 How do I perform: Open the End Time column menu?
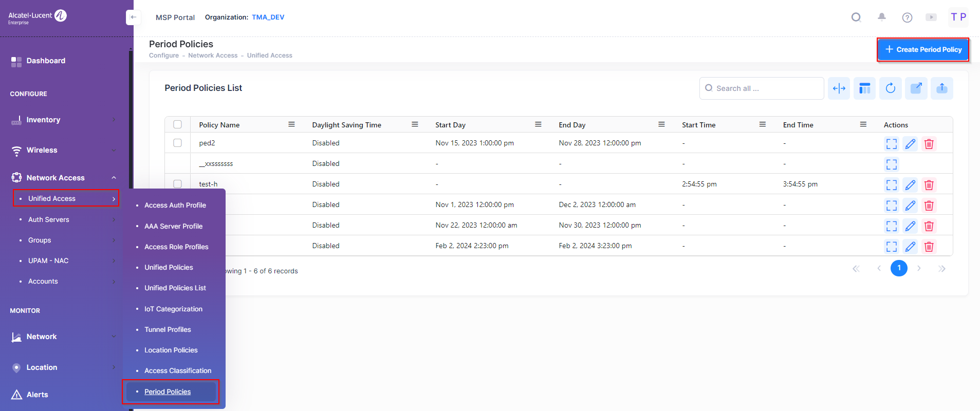pos(863,124)
